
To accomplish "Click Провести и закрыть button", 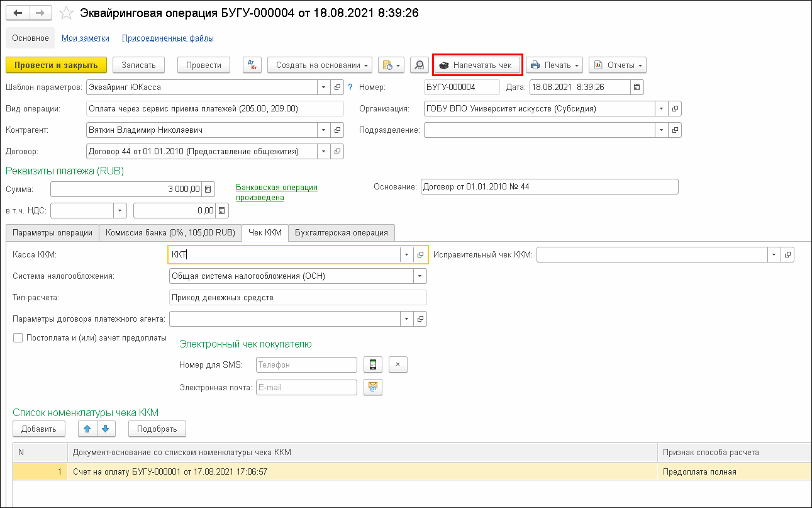I will [56, 65].
